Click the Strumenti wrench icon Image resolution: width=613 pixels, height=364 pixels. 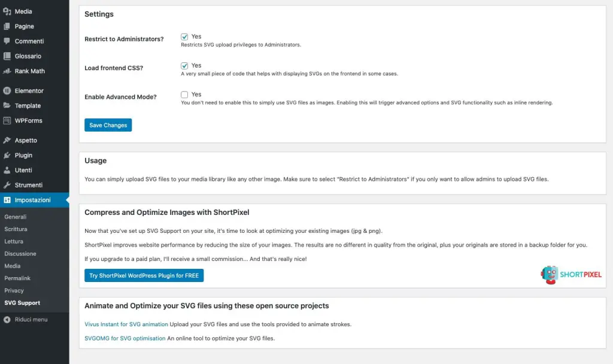pos(7,185)
